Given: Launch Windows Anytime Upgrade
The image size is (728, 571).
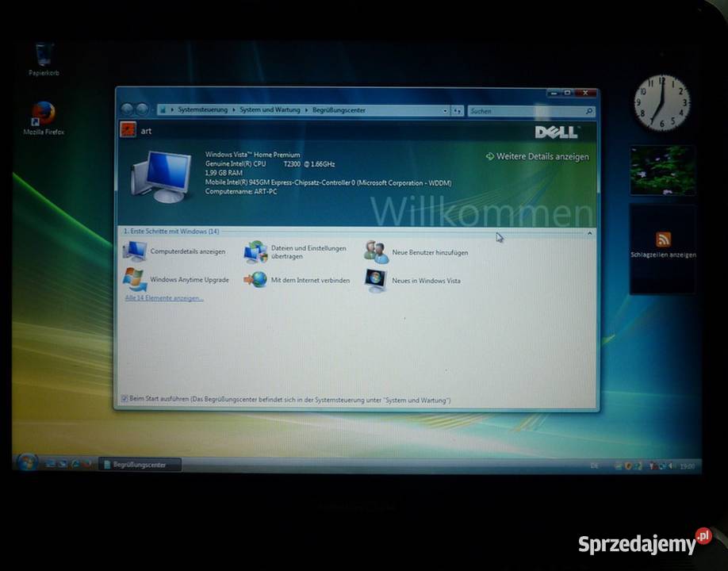Looking at the screenshot, I should click(x=190, y=279).
